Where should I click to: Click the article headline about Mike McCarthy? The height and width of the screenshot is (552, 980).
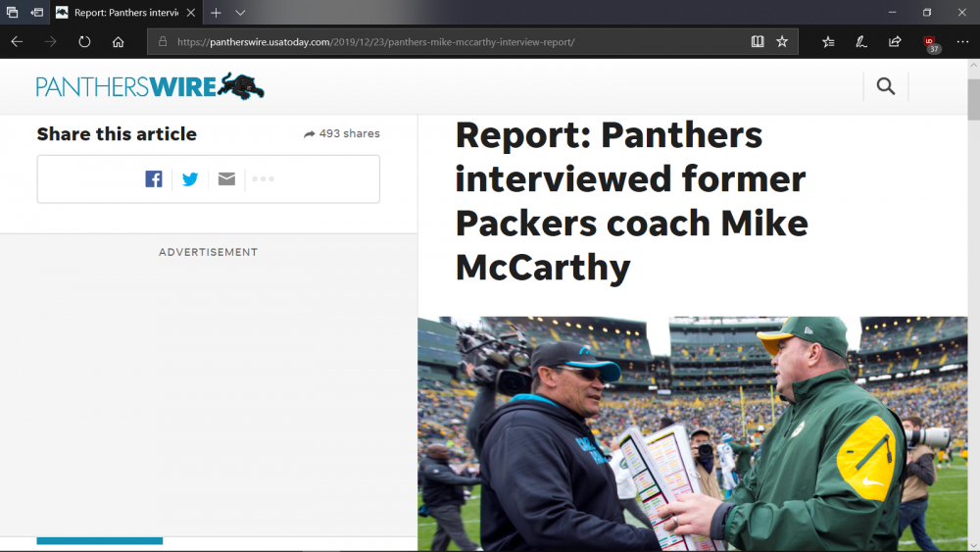[632, 201]
